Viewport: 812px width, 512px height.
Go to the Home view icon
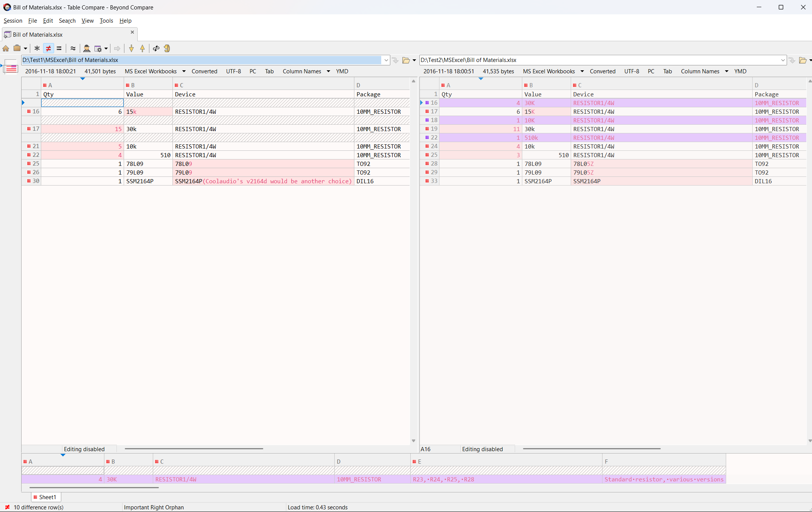[6, 48]
